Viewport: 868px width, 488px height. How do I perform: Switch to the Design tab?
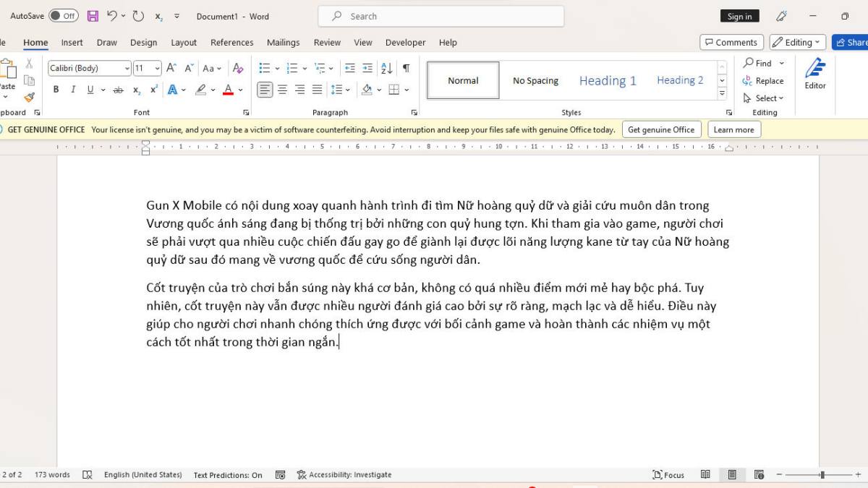[x=143, y=43]
